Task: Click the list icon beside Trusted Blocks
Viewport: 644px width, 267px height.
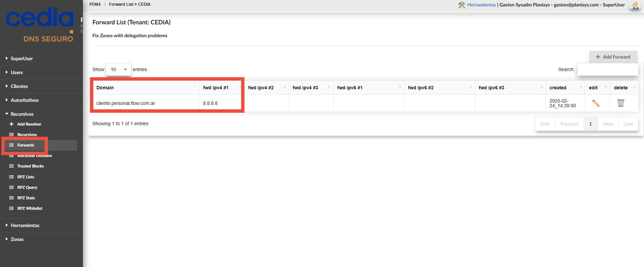Action: 12,166
